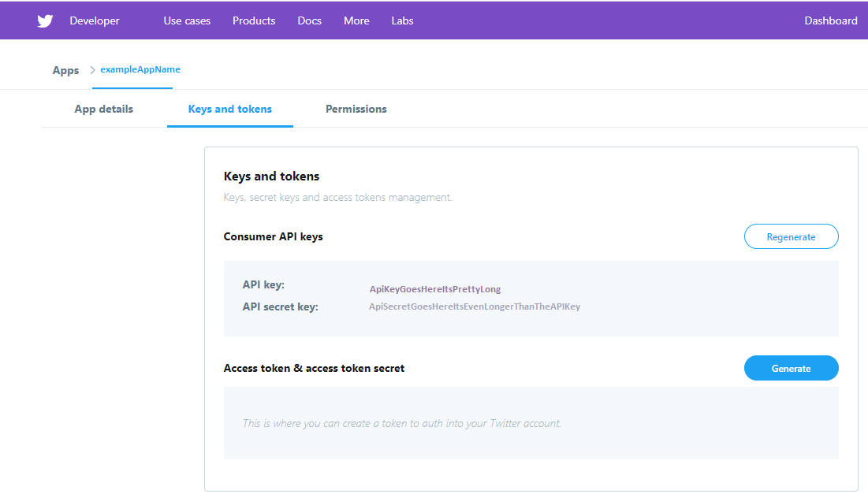Image resolution: width=868 pixels, height=494 pixels.
Task: Open the Labs menu item
Action: click(402, 21)
